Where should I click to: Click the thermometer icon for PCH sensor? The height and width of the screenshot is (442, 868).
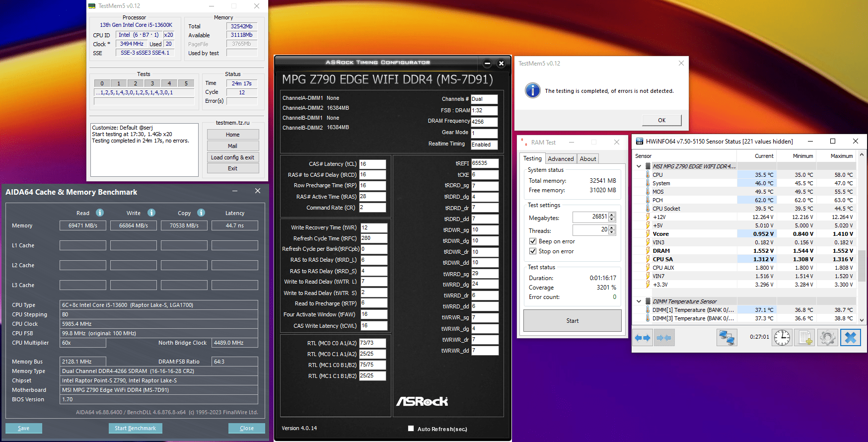(648, 200)
